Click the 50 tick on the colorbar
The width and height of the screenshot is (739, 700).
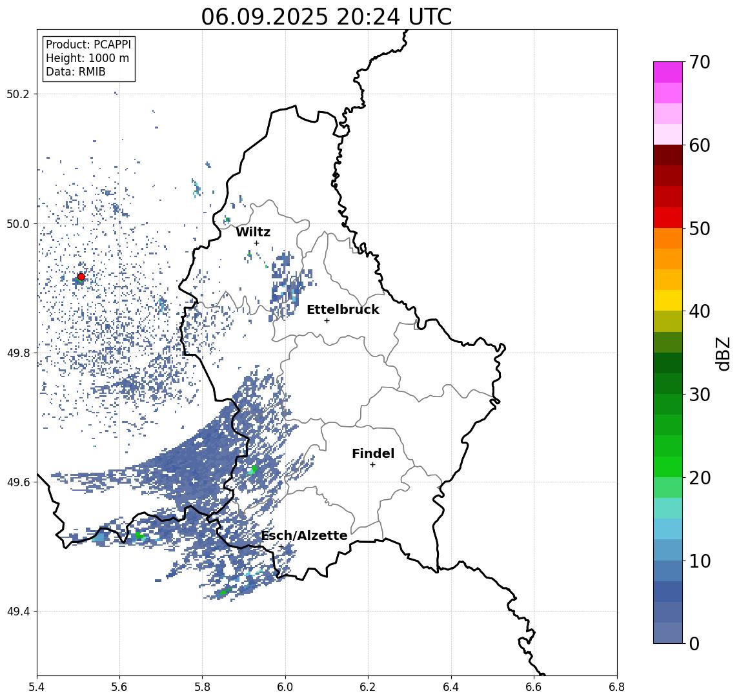click(700, 229)
